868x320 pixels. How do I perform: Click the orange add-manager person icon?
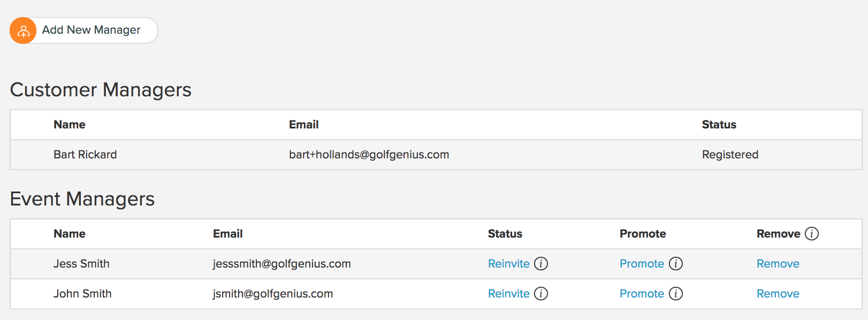[x=23, y=31]
